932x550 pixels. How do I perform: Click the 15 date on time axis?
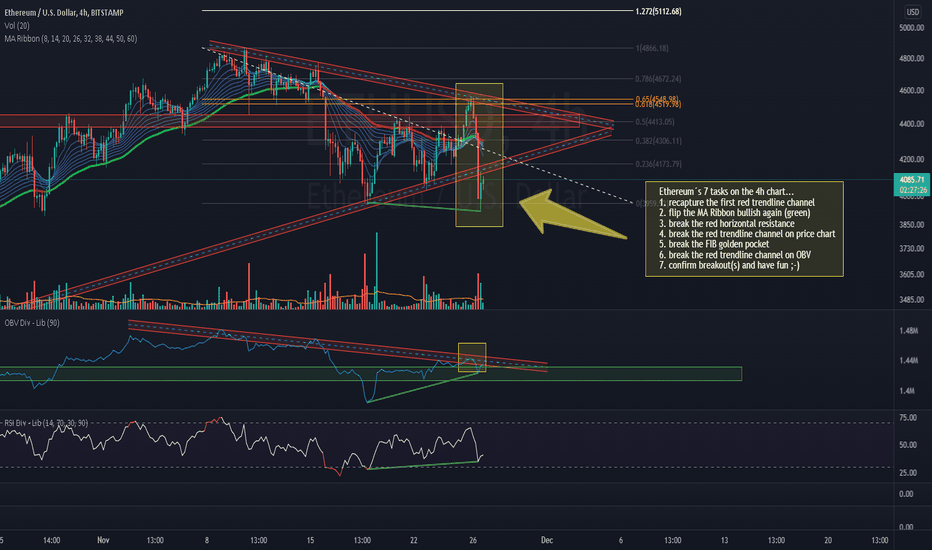pyautogui.click(x=310, y=540)
